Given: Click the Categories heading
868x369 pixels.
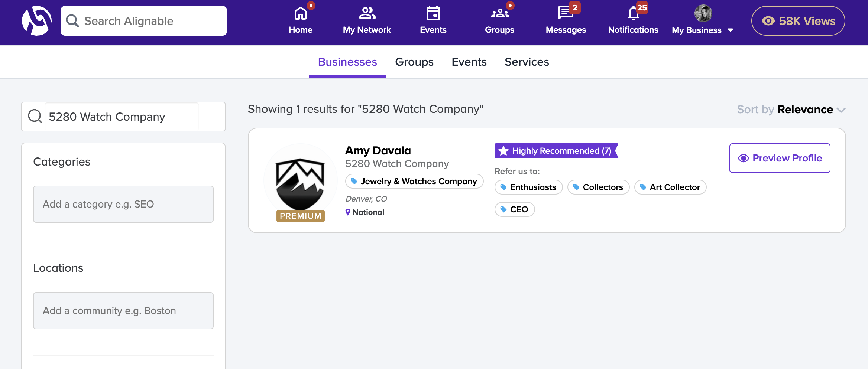Looking at the screenshot, I should [x=62, y=162].
